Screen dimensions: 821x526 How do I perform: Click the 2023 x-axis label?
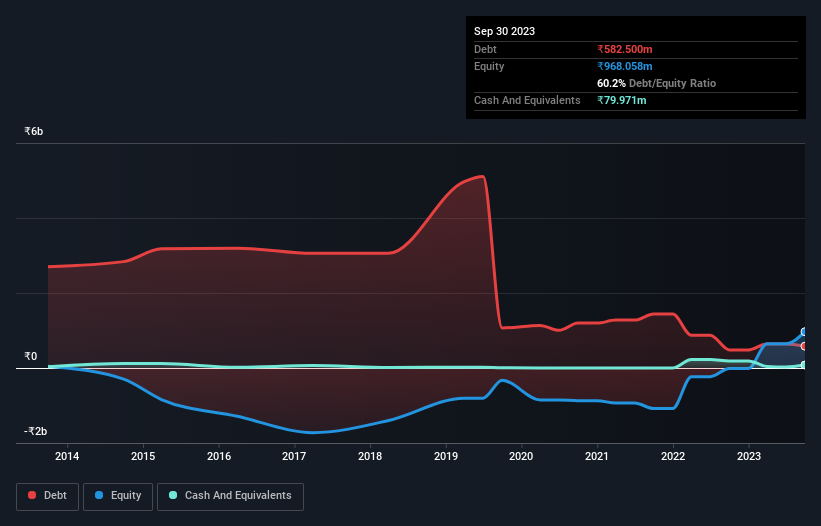click(x=749, y=456)
